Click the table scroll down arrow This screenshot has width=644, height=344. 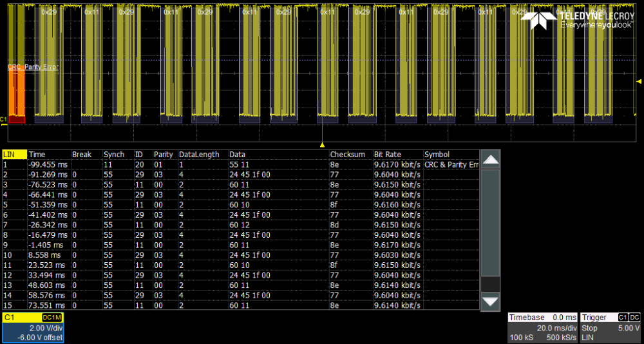point(491,301)
